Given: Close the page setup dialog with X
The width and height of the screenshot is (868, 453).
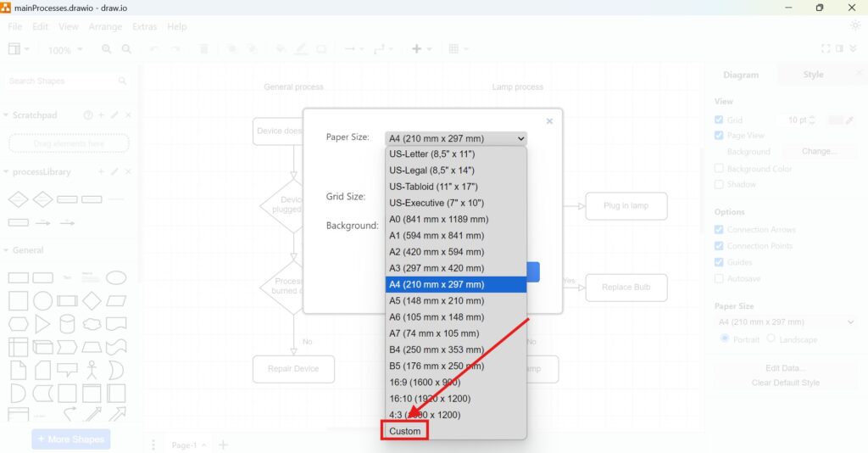Looking at the screenshot, I should pos(549,121).
